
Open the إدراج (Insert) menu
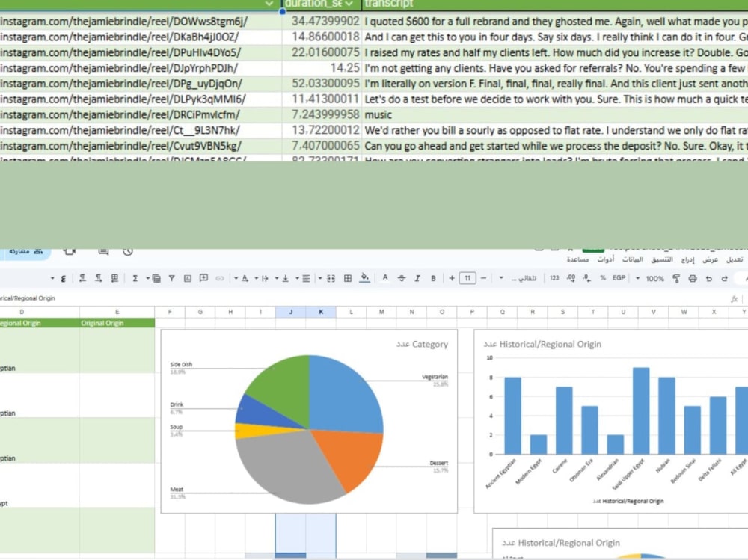tap(687, 259)
